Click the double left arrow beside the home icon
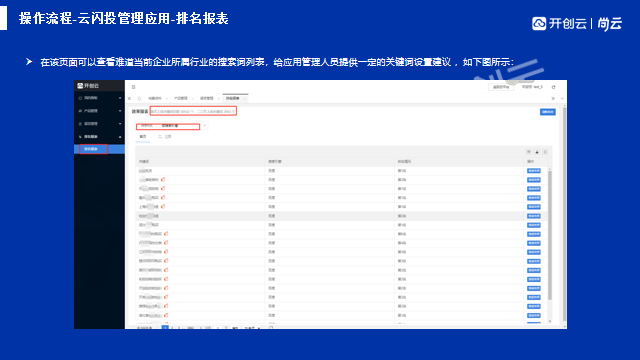Screen dimensions: 640x360 click(x=130, y=98)
